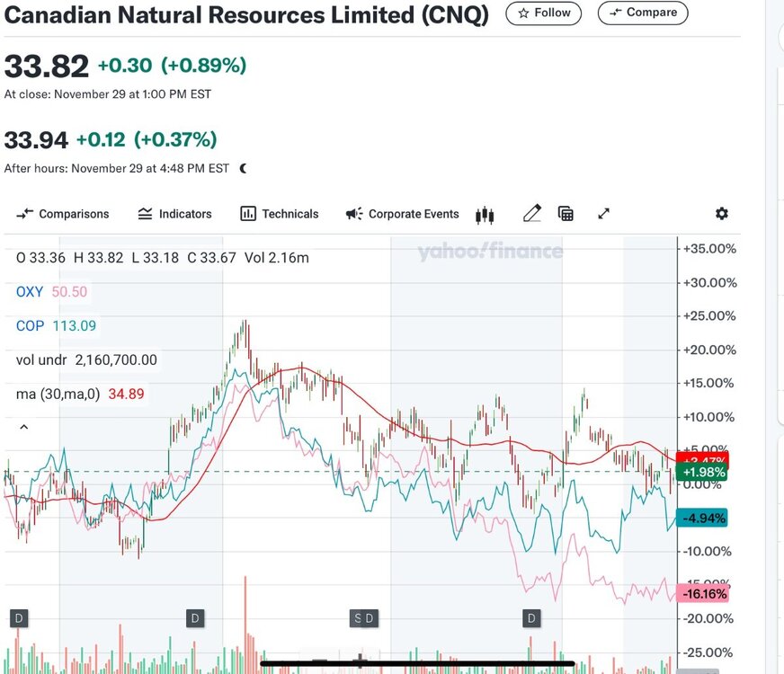
Task: Open chart settings gear icon
Action: pyautogui.click(x=721, y=214)
